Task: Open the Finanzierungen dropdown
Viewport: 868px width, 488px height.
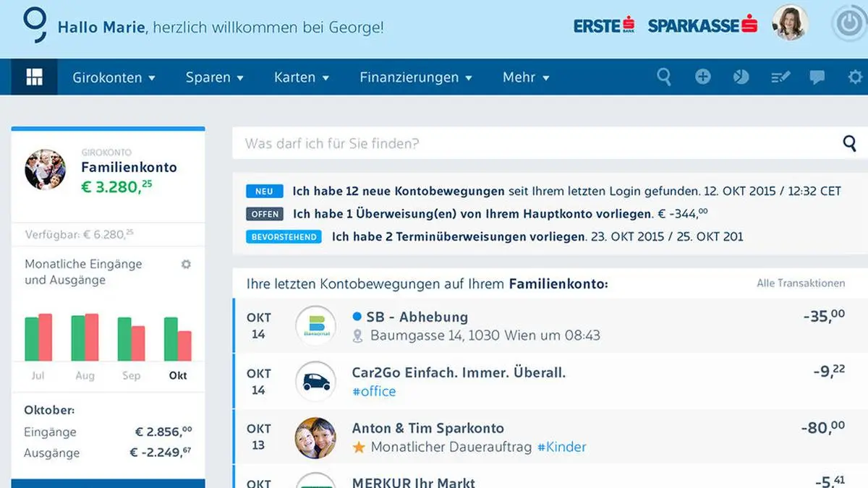Action: point(416,77)
